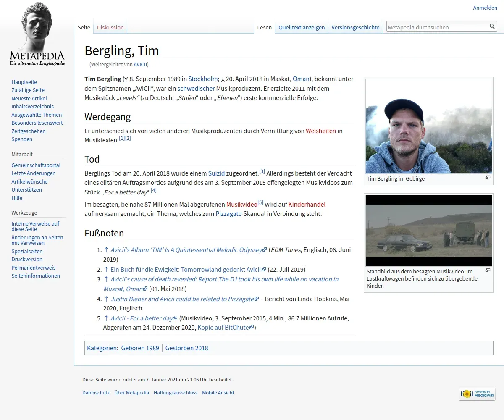Open Artikelwünsche link
Screen dimensions: 504x420
coord(29,182)
